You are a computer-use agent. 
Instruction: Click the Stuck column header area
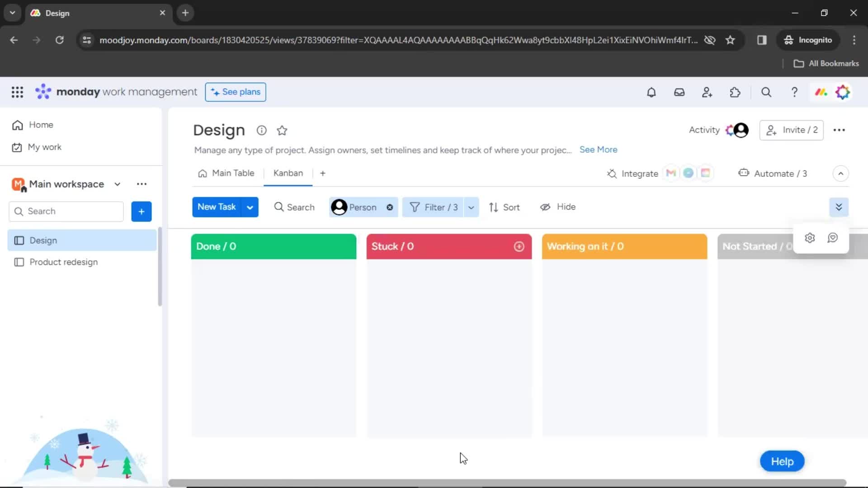click(449, 246)
